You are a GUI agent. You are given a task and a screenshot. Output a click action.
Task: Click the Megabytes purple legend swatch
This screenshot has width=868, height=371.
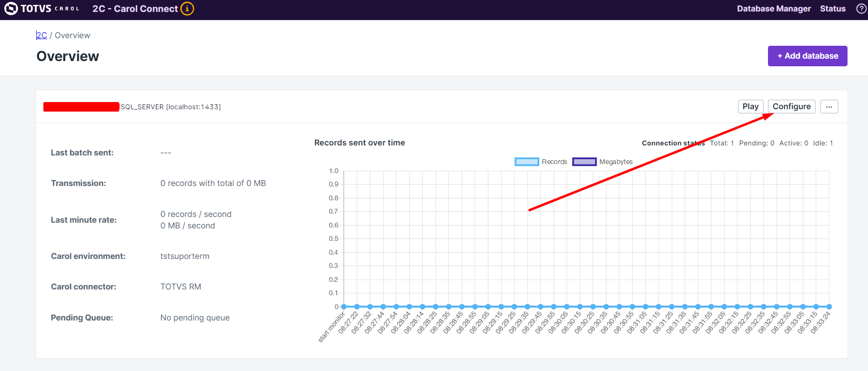pyautogui.click(x=584, y=162)
